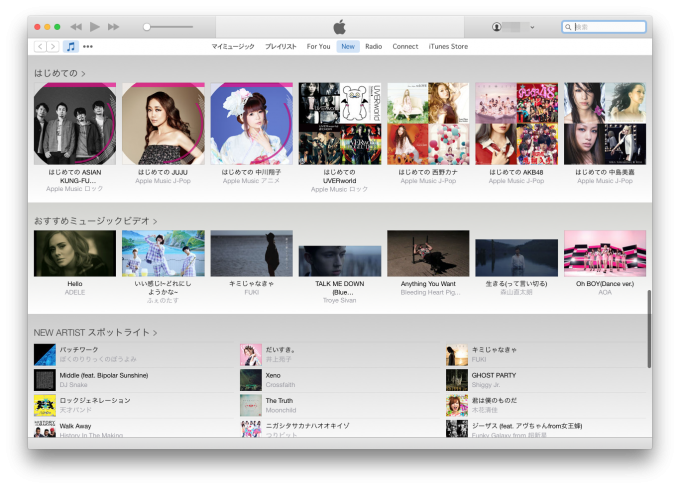The width and height of the screenshot is (680, 489).
Task: Click the だいすき。 album art icon
Action: click(251, 355)
